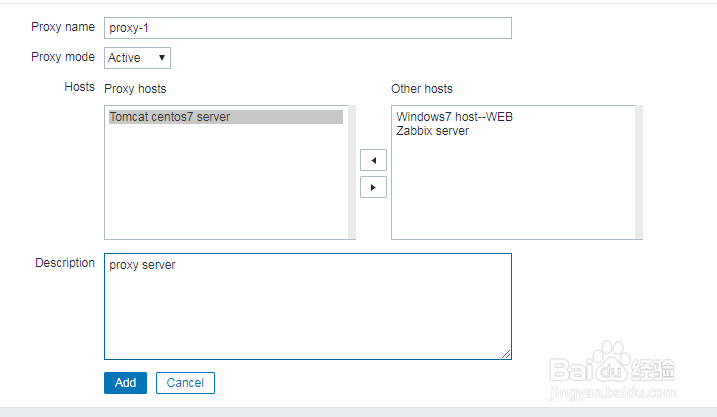
Task: Click the "Other hosts" list heading
Action: point(422,89)
